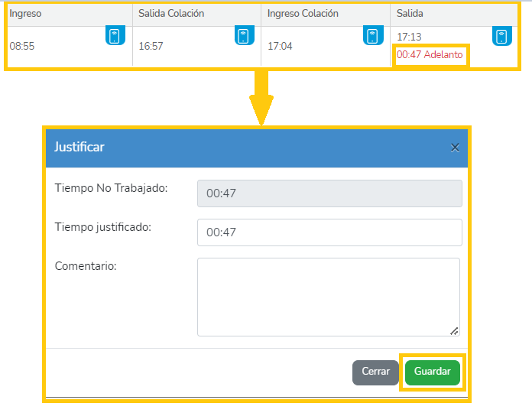Click the 08:55 Ingreso time value
Viewport: 532px width, 416px height.
click(x=22, y=47)
